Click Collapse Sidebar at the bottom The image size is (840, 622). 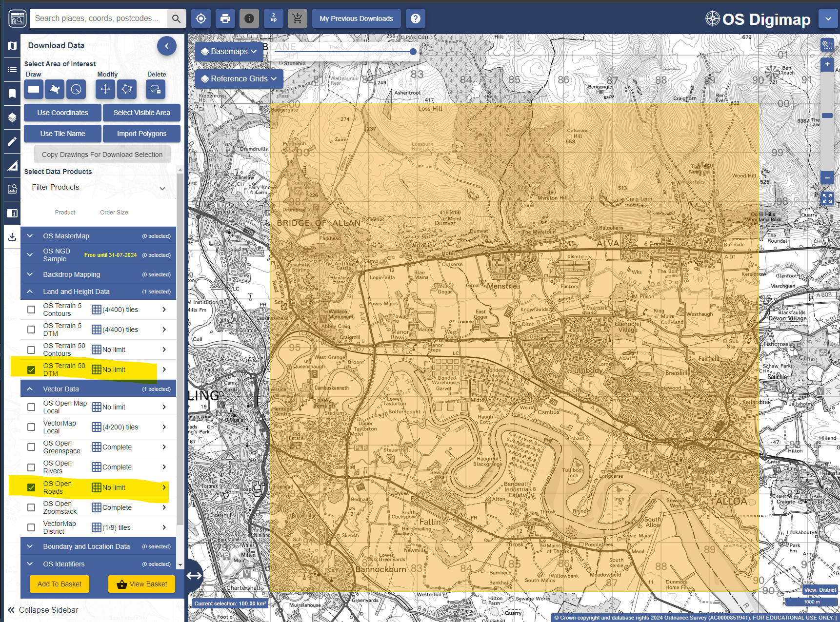click(x=43, y=610)
